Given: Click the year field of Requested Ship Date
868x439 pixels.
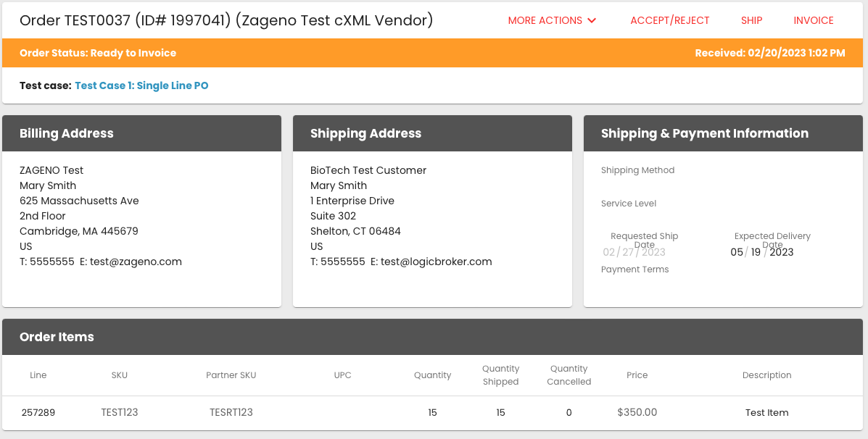Looking at the screenshot, I should coord(653,252).
